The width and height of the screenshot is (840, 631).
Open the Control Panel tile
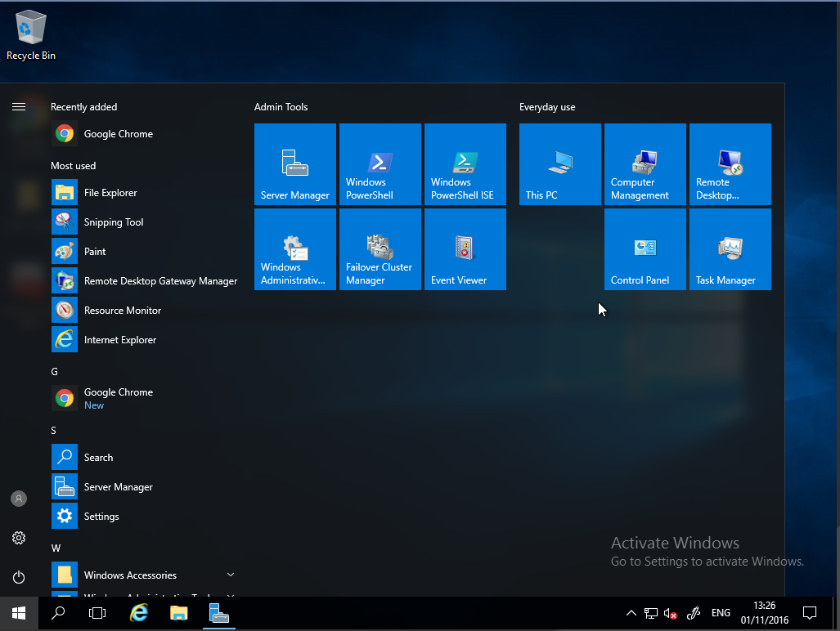(x=645, y=249)
